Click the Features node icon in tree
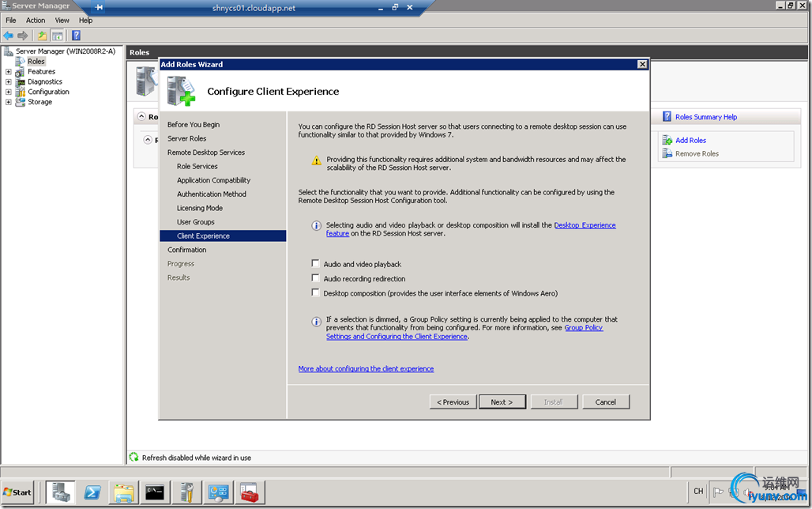Screen dimensions: 812x509 point(21,72)
